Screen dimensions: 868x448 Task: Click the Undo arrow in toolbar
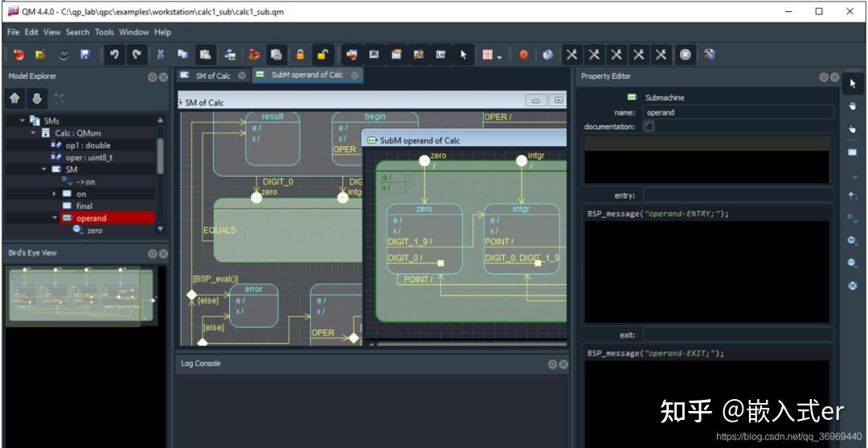[x=114, y=55]
